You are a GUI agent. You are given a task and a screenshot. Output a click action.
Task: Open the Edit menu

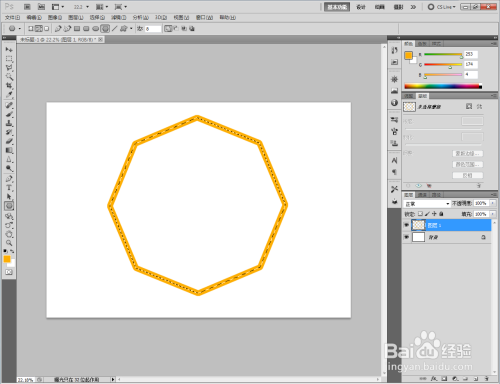(34, 17)
